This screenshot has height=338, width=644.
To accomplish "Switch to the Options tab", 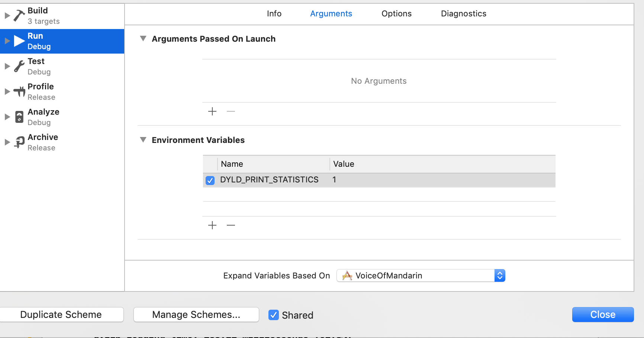I will pos(396,14).
